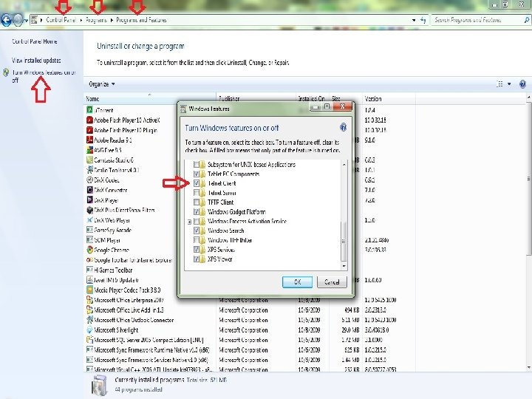
Task: Click Turn Windows features on or off link
Action: pos(44,76)
